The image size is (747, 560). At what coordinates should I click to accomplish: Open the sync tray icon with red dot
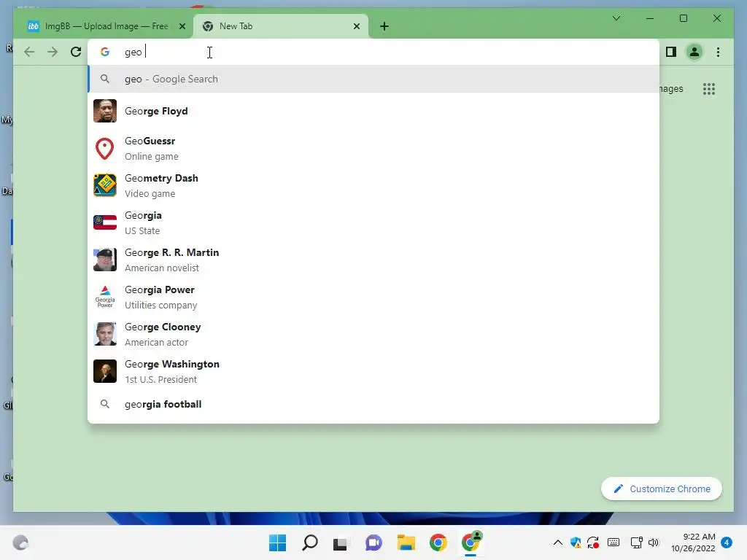click(x=593, y=542)
